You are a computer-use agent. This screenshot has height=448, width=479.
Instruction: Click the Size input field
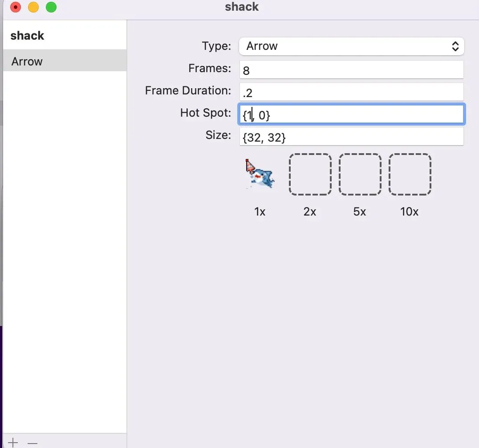click(x=352, y=137)
